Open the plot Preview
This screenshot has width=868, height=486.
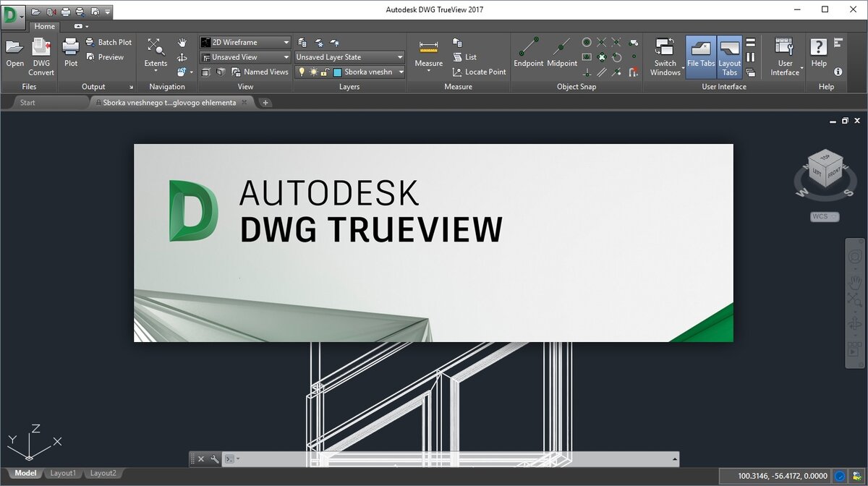[x=105, y=57]
